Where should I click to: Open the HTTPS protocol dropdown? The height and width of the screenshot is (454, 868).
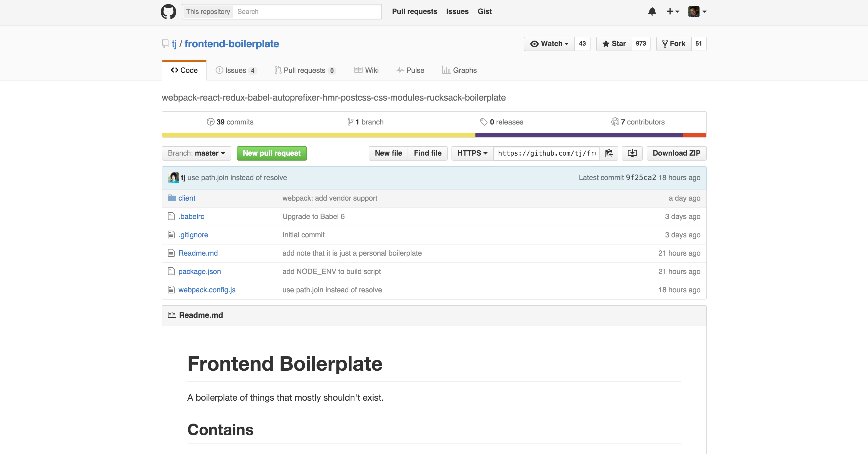(472, 153)
